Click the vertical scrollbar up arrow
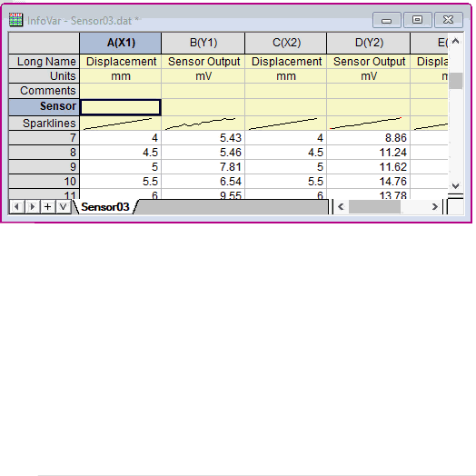Viewport: 476px width, 476px height. (455, 41)
